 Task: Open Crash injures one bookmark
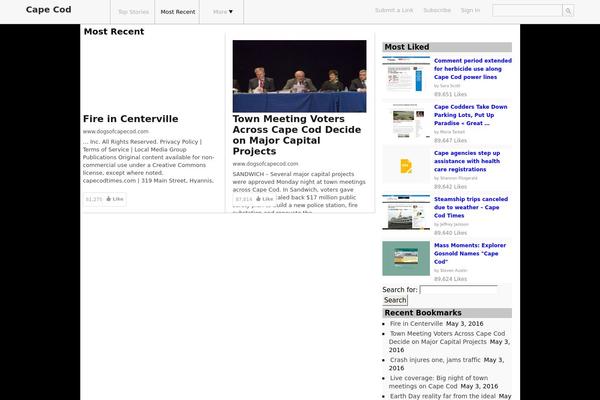(435, 360)
